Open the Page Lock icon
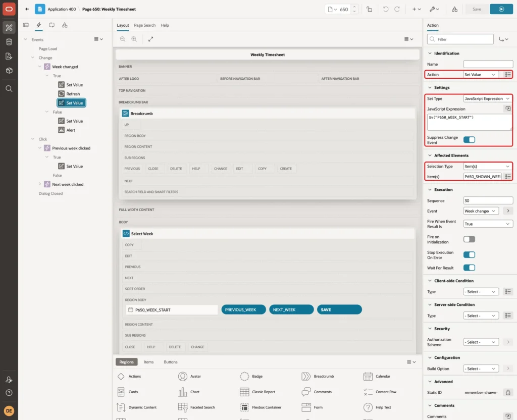This screenshot has width=517, height=420. coord(369,9)
